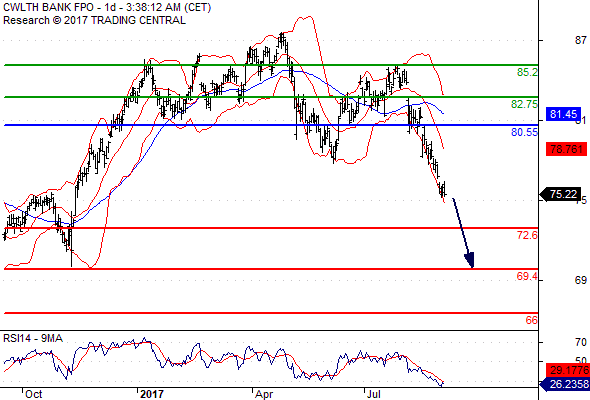Screen dimensions: 590x400
Task: Click the RSI14 - 9MA indicator title
Action: 33,338
